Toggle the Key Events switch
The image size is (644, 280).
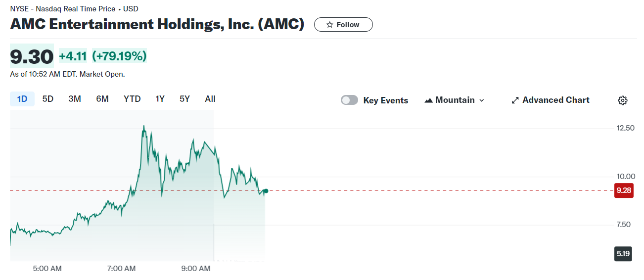coord(349,100)
